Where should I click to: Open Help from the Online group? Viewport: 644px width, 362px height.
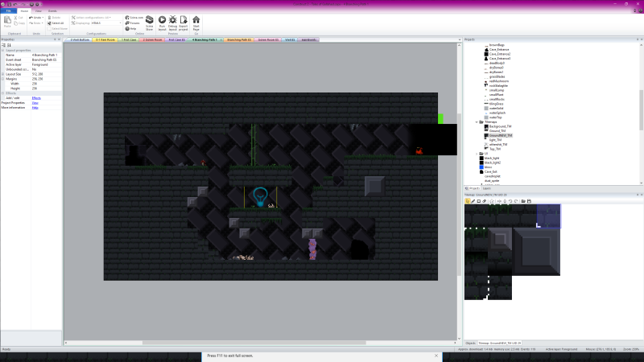coord(130,28)
